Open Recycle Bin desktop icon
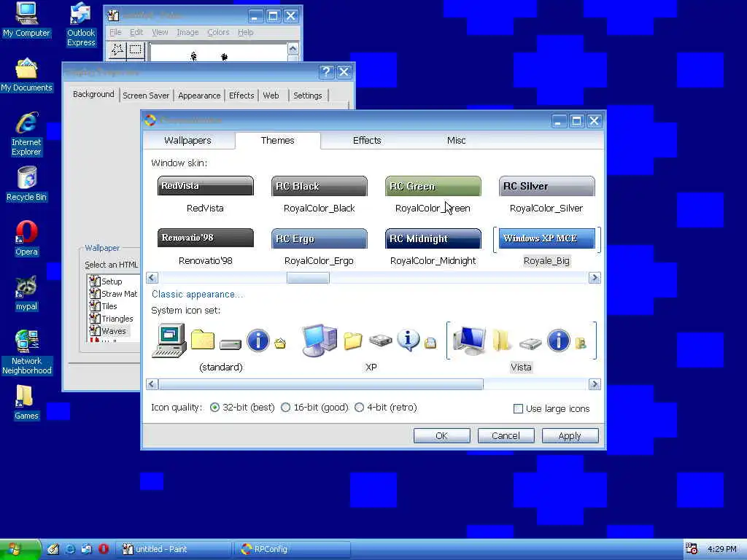 point(26,184)
